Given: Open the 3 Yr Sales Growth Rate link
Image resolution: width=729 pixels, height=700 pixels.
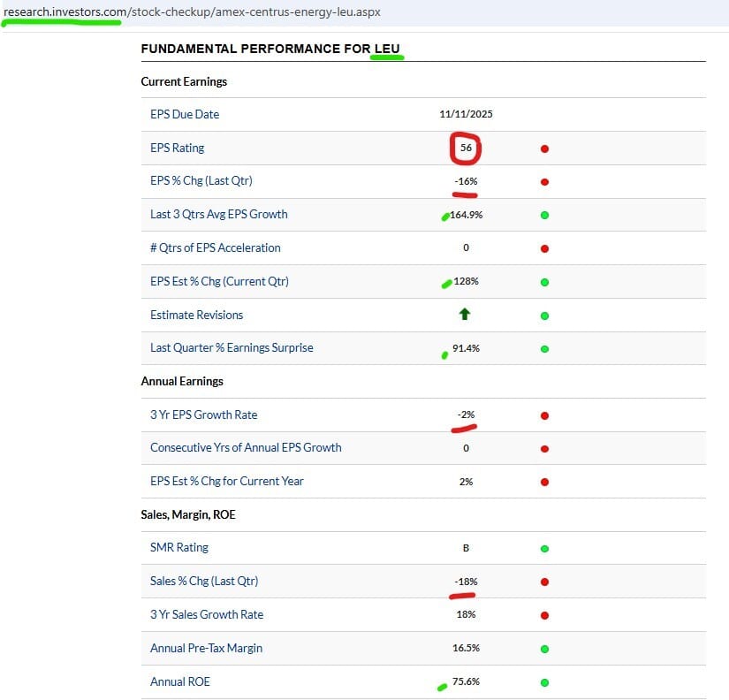Looking at the screenshot, I should click(207, 614).
